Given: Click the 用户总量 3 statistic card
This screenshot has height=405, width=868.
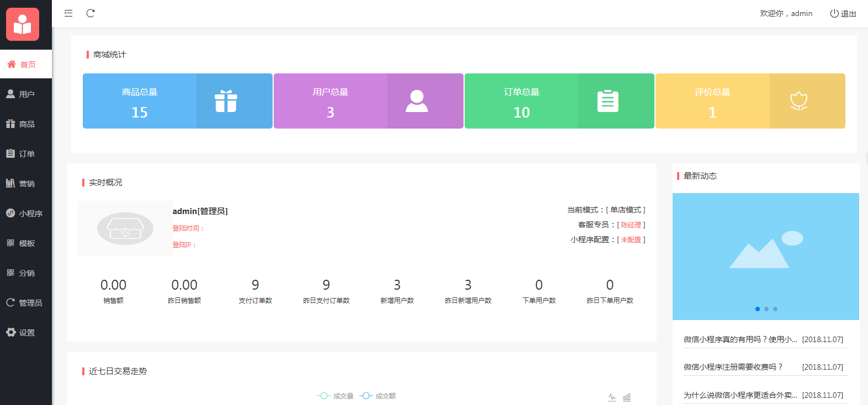Looking at the screenshot, I should [x=369, y=101].
